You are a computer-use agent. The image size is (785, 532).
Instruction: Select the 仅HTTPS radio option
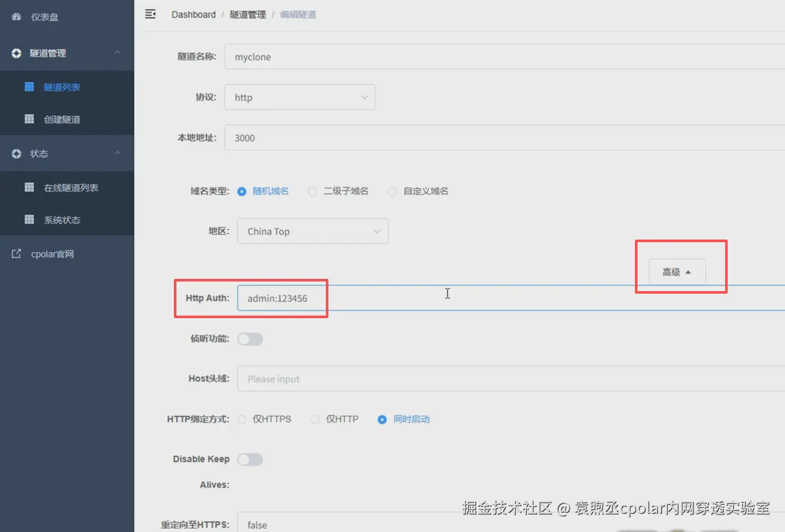[264, 419]
